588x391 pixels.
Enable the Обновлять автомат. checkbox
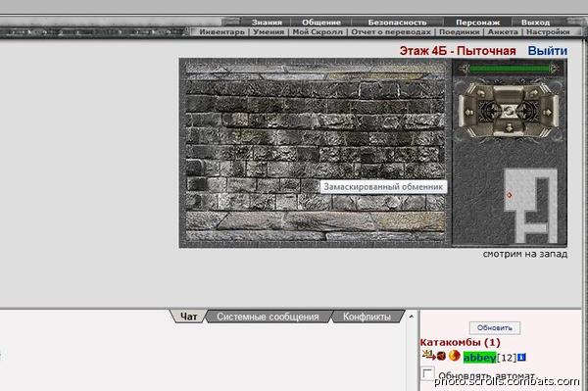point(427,373)
